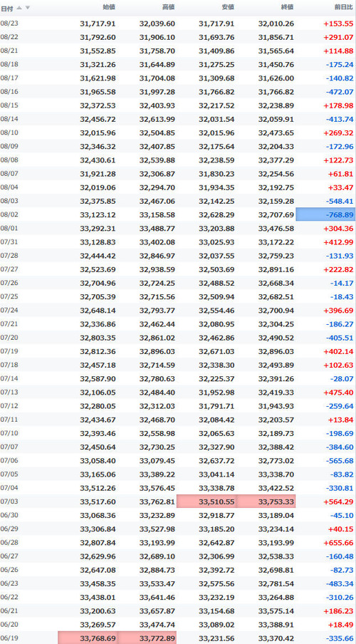356x644 pixels.
Task: Click the low value 31,275.25
Action: pyautogui.click(x=216, y=65)
